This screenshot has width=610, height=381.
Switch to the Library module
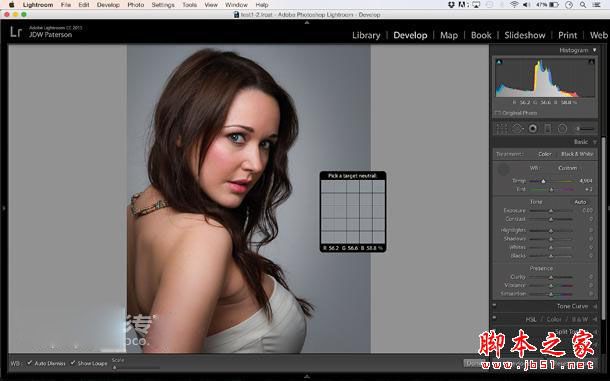pyautogui.click(x=366, y=35)
